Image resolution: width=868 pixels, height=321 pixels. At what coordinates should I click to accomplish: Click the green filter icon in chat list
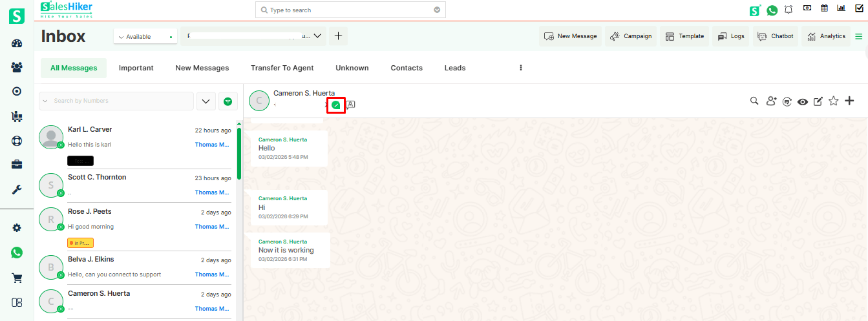(228, 101)
